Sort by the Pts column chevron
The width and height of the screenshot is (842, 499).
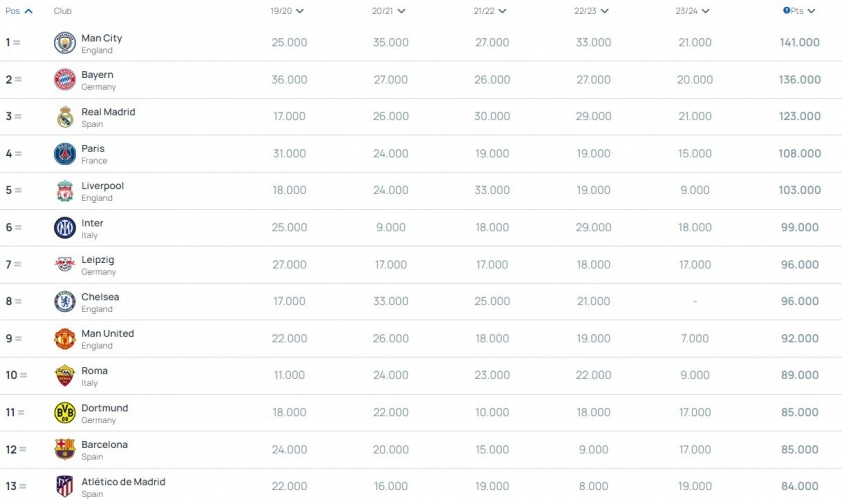pyautogui.click(x=811, y=11)
